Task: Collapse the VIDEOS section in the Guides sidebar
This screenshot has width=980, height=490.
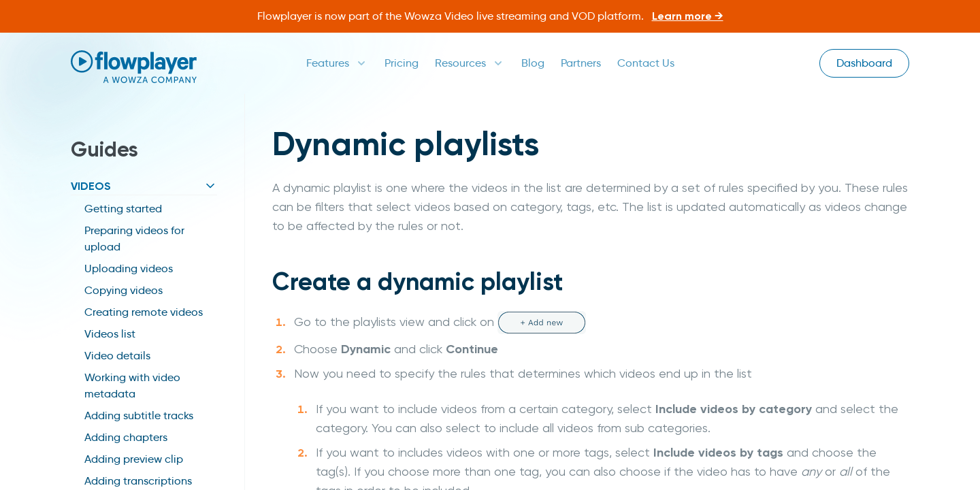Action: (x=210, y=185)
